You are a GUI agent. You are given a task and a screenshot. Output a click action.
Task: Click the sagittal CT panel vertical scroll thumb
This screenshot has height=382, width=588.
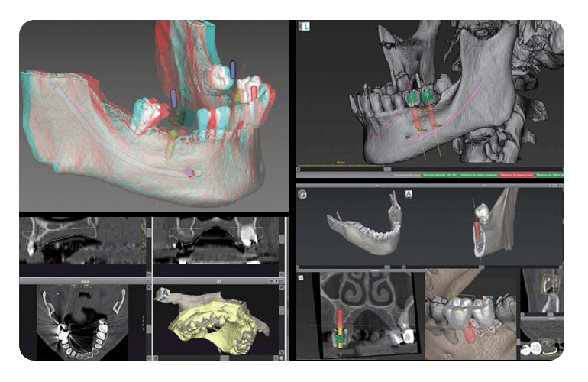pyautogui.click(x=148, y=234)
